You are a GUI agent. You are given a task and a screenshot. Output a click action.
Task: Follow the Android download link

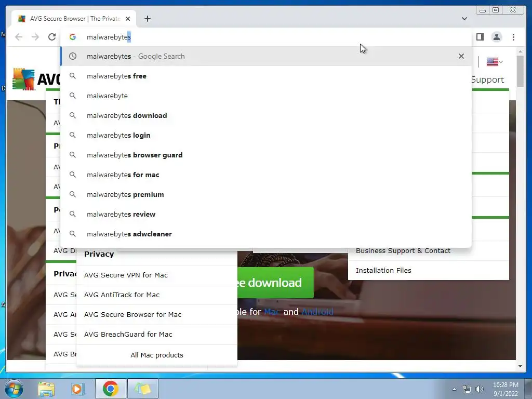click(317, 312)
